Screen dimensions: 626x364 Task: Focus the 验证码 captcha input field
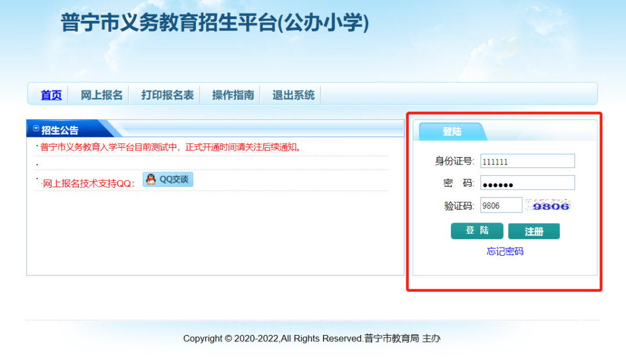[x=501, y=205]
